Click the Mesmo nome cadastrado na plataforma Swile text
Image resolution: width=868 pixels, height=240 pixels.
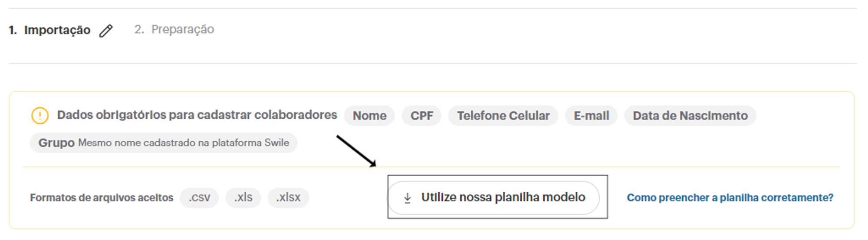[184, 143]
